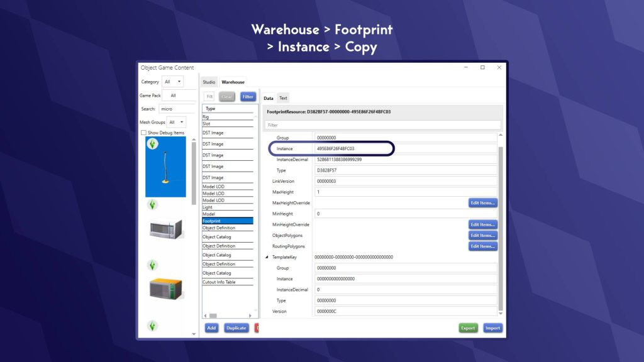This screenshot has width=644, height=362.
Task: Click the Import button
Action: tap(492, 328)
